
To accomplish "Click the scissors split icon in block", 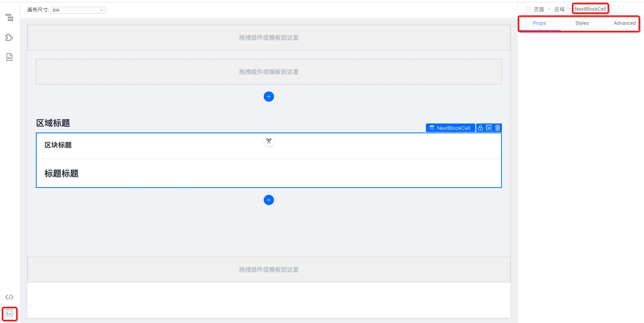I will point(269,141).
